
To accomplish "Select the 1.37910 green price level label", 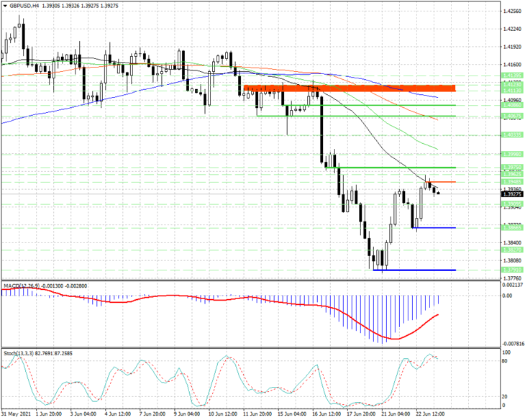I will pyautogui.click(x=512, y=270).
